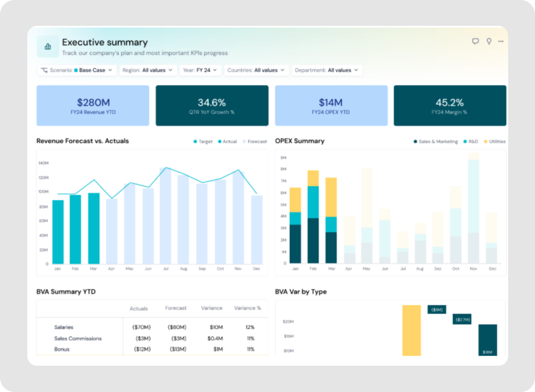Screen dimensions: 535x392
Task: Click the lightbulb insights icon
Action: click(489, 41)
